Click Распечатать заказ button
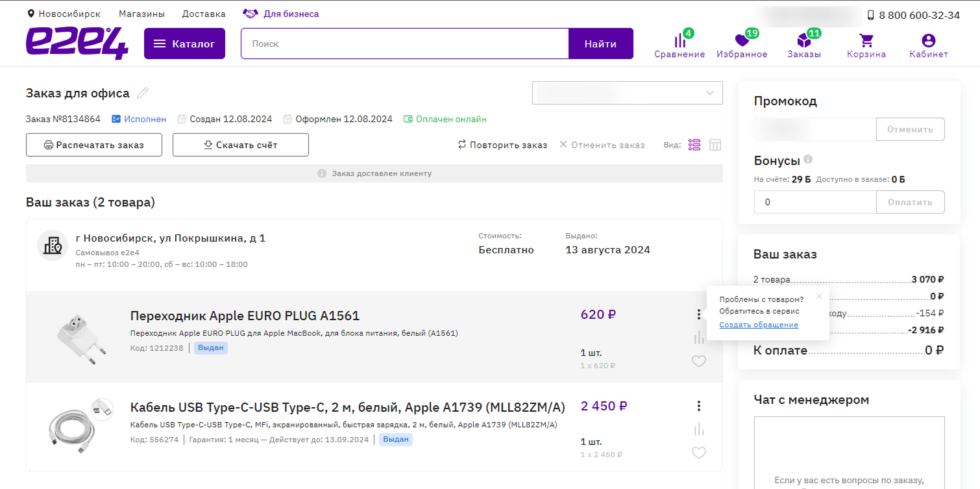Image resolution: width=980 pixels, height=489 pixels. (x=94, y=145)
